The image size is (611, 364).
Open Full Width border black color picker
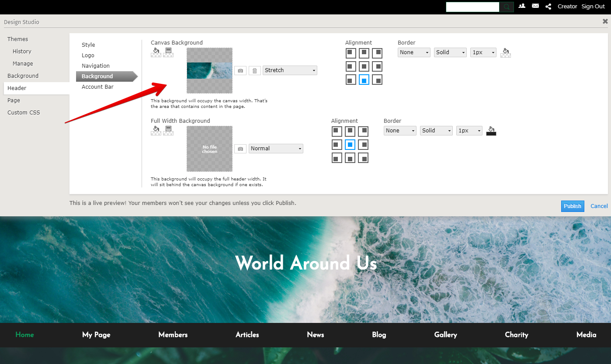491,131
